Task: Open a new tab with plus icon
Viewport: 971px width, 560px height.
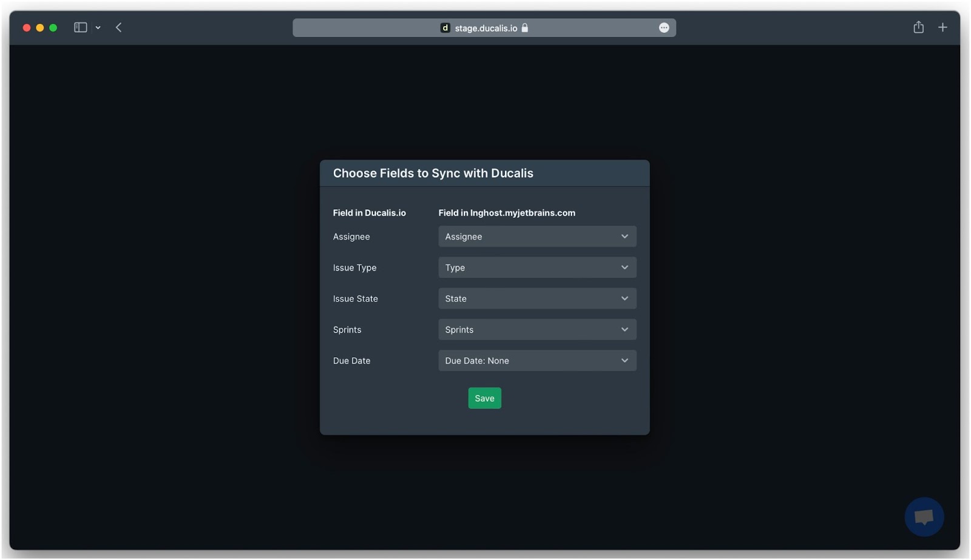Action: tap(942, 27)
